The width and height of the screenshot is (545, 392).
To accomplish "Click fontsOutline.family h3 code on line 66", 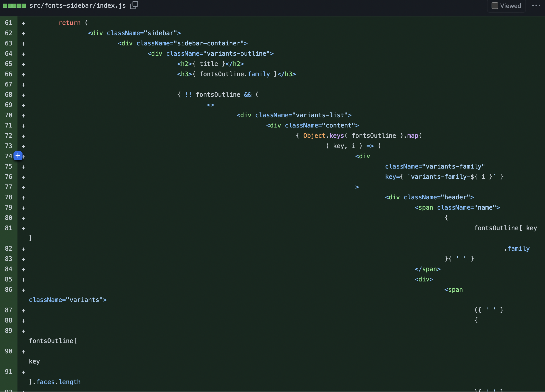I will 237,74.
